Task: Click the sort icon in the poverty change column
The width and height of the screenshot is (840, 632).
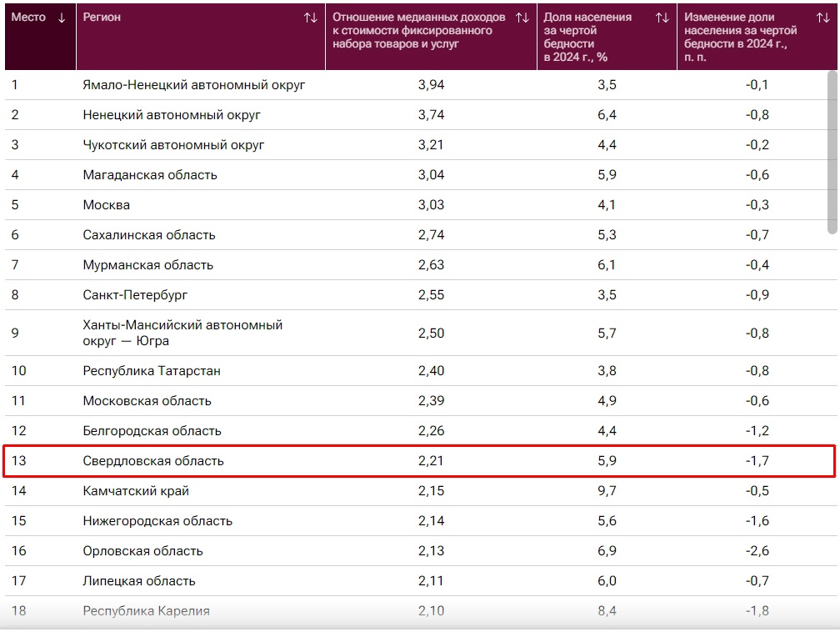Action: (822, 18)
